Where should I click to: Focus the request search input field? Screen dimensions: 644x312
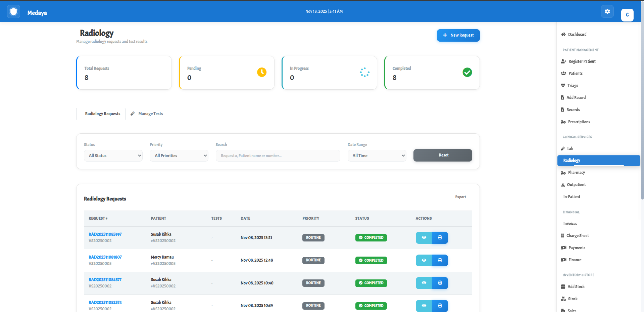pyautogui.click(x=278, y=155)
